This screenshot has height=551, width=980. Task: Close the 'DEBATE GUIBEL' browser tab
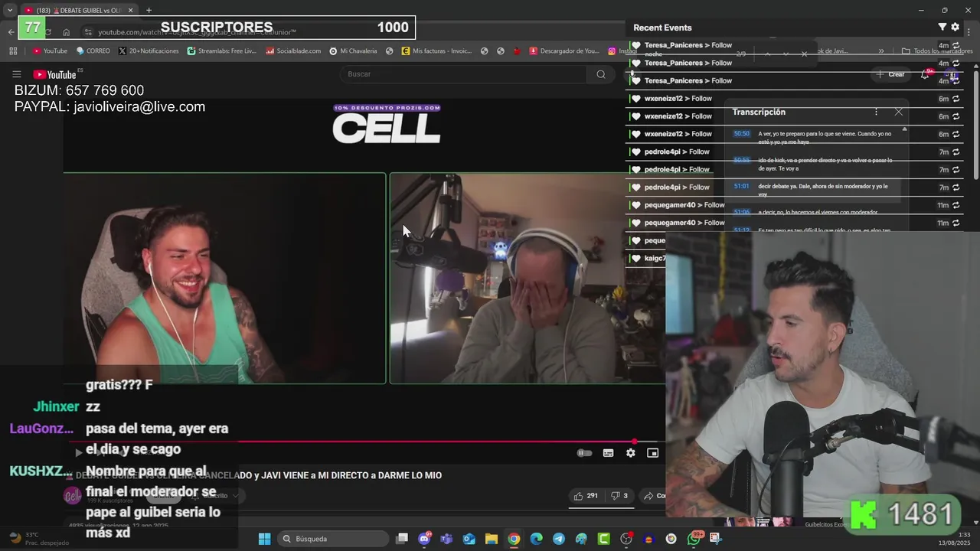[130, 10]
